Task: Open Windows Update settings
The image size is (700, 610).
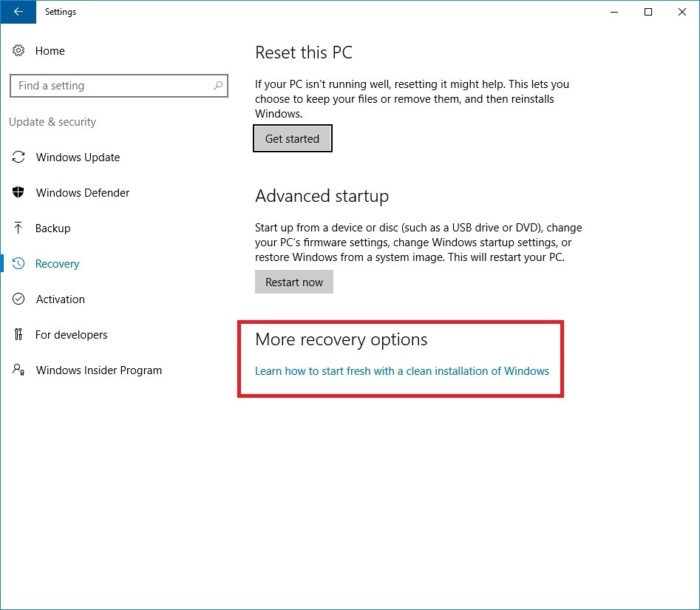Action: tap(78, 157)
